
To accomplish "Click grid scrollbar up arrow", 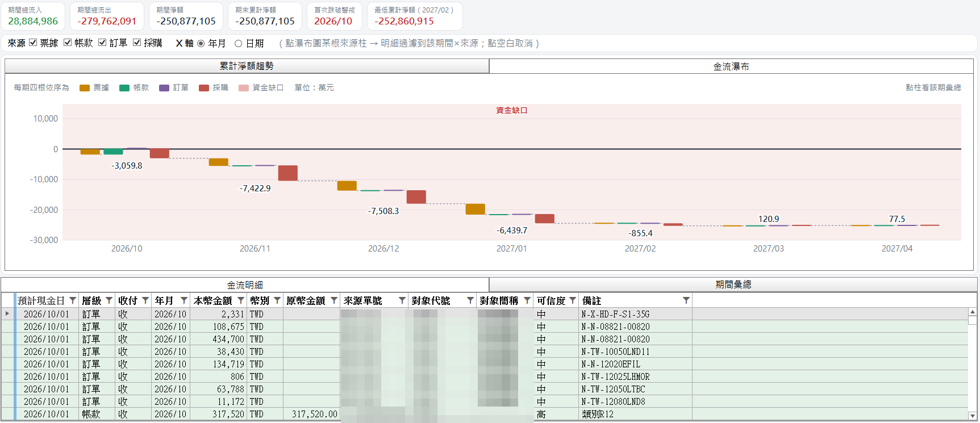I will pos(973,312).
